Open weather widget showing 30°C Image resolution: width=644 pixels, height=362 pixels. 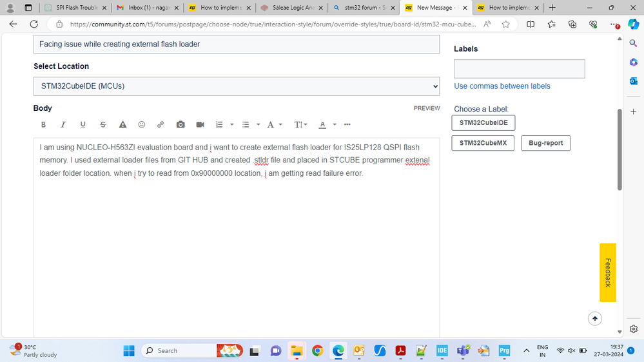34,350
